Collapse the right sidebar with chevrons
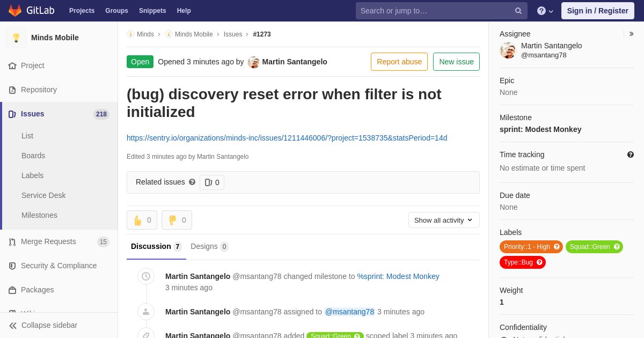 (632, 34)
